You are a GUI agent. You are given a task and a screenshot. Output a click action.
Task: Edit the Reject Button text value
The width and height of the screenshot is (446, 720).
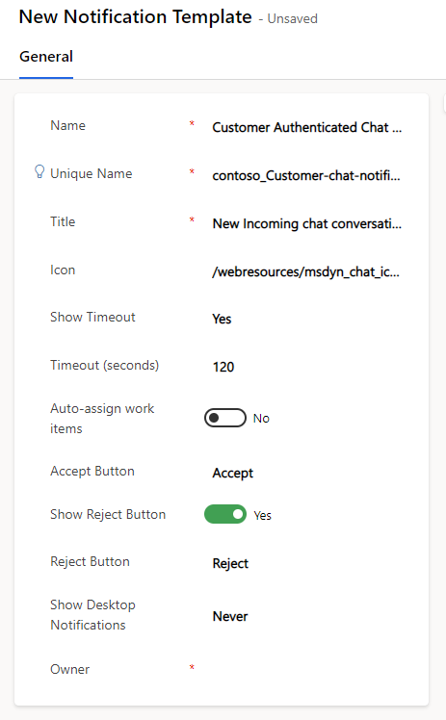pyautogui.click(x=231, y=563)
